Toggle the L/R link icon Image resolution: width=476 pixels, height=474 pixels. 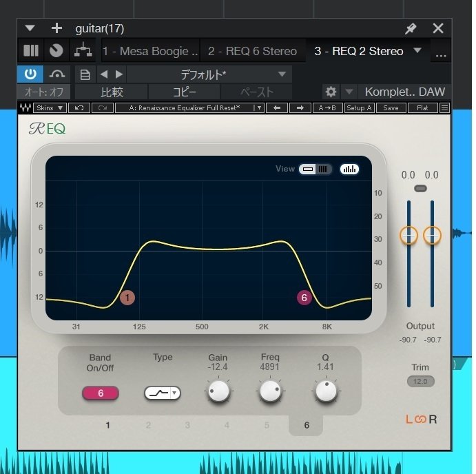421,420
